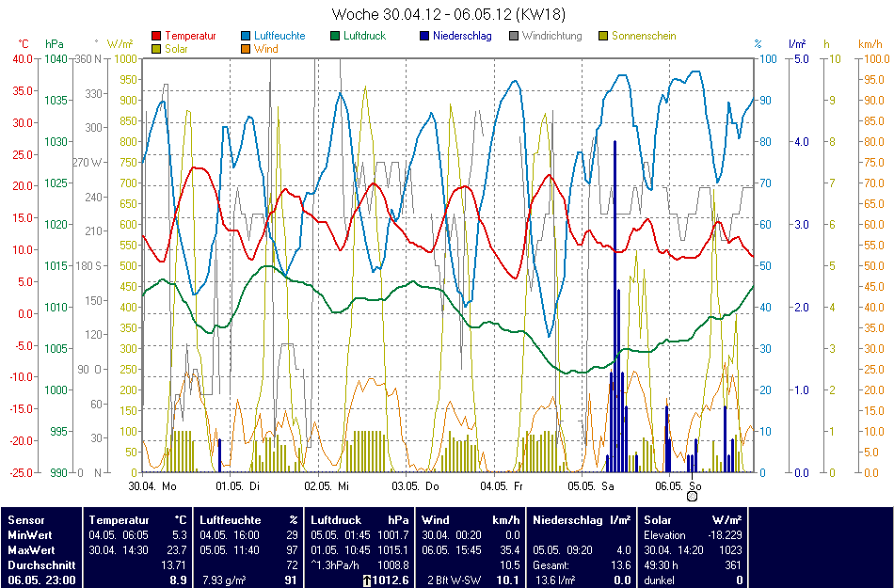The image size is (894, 588).
Task: Click the '06.05. 23:00' timestamp row label
Action: [41, 580]
